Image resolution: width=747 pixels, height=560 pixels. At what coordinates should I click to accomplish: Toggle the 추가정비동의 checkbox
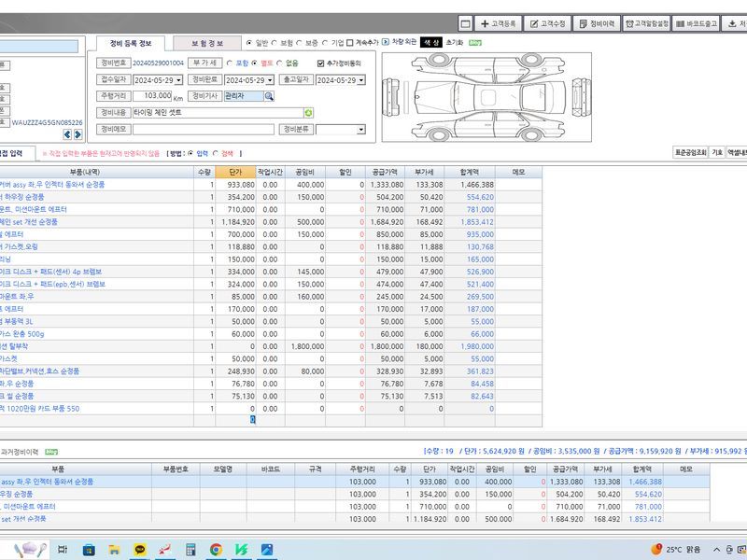coord(320,63)
